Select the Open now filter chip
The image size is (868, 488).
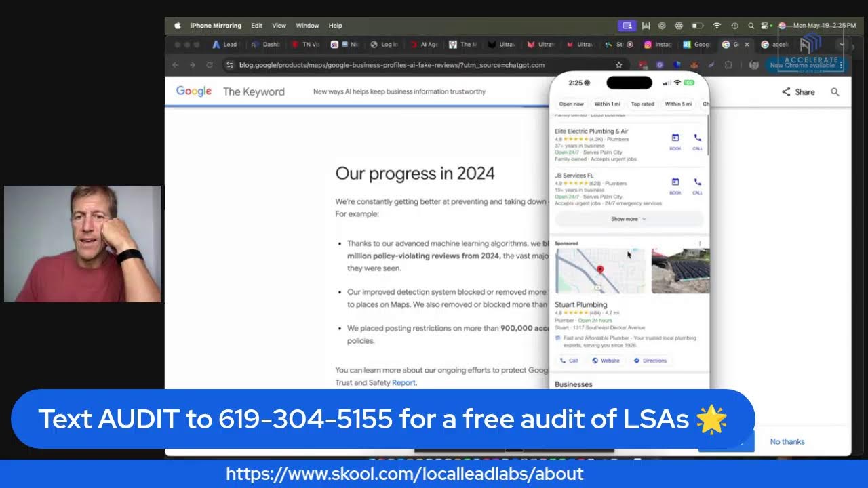click(571, 104)
